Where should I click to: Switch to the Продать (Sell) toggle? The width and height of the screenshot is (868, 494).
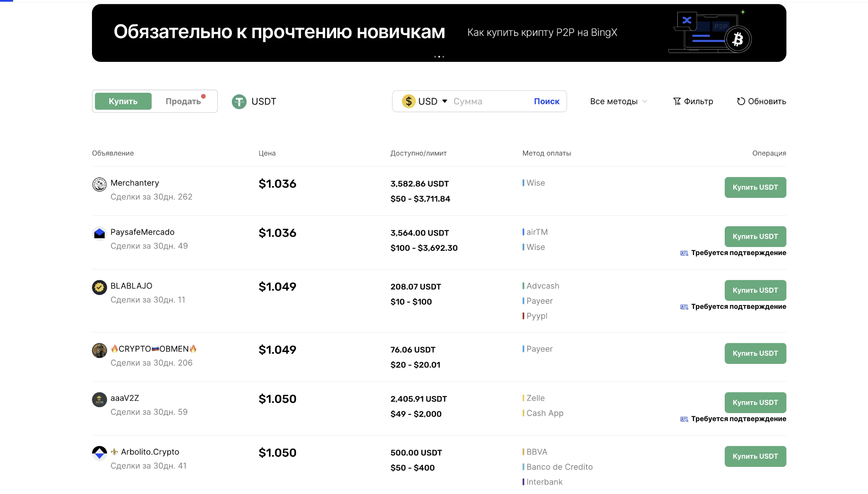tap(183, 101)
